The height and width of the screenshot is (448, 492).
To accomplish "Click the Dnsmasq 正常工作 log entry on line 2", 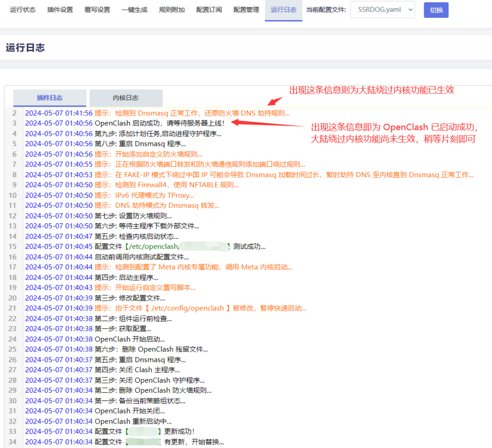I will pyautogui.click(x=192, y=113).
